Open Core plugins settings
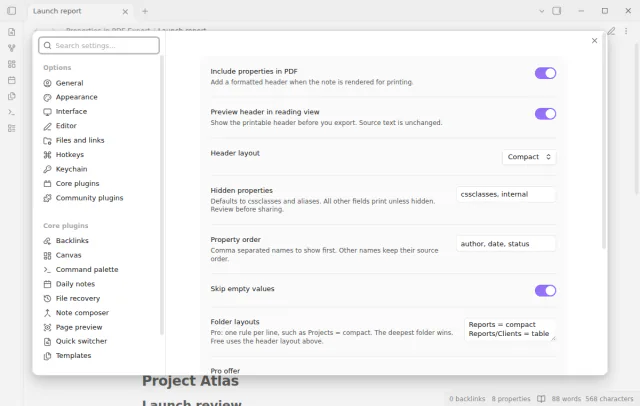Screen dimensions: 640x406 coord(71,184)
